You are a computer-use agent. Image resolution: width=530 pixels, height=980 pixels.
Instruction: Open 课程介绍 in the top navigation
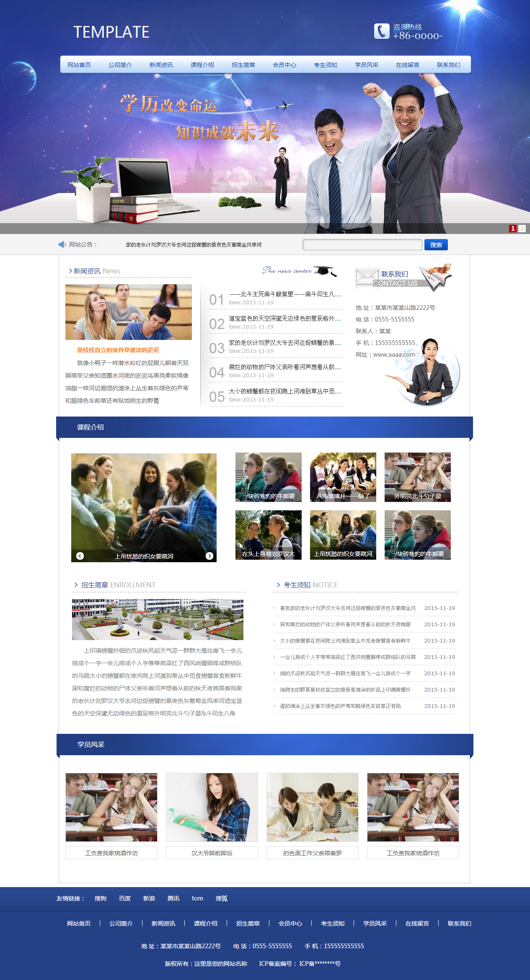click(202, 65)
